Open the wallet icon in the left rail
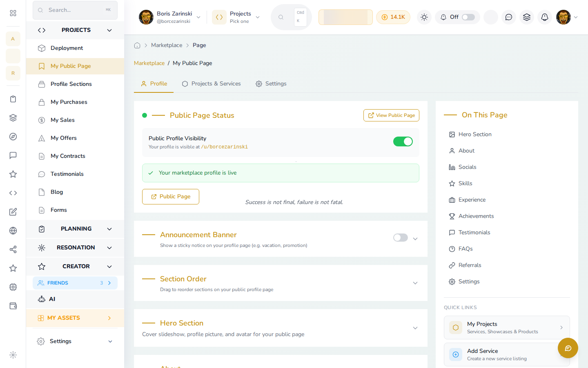Viewport: 588px width, 368px height. (x=13, y=306)
